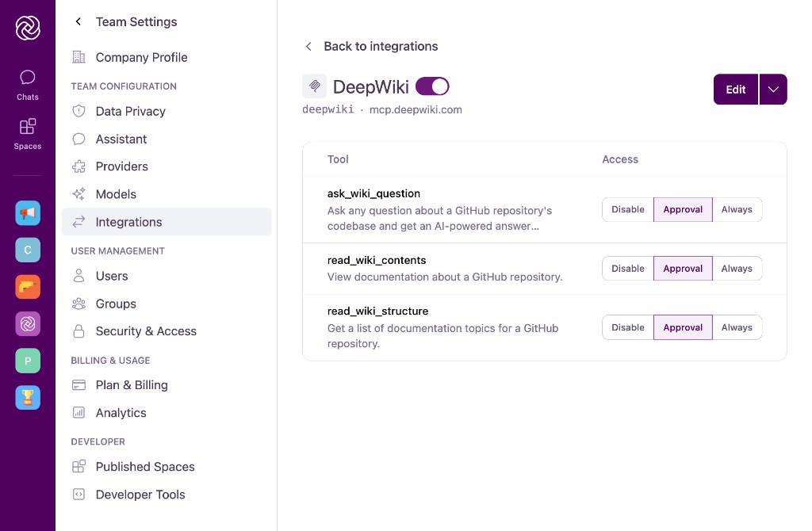The image size is (812, 531).
Task: Open Plan & Billing page
Action: pos(167,384)
